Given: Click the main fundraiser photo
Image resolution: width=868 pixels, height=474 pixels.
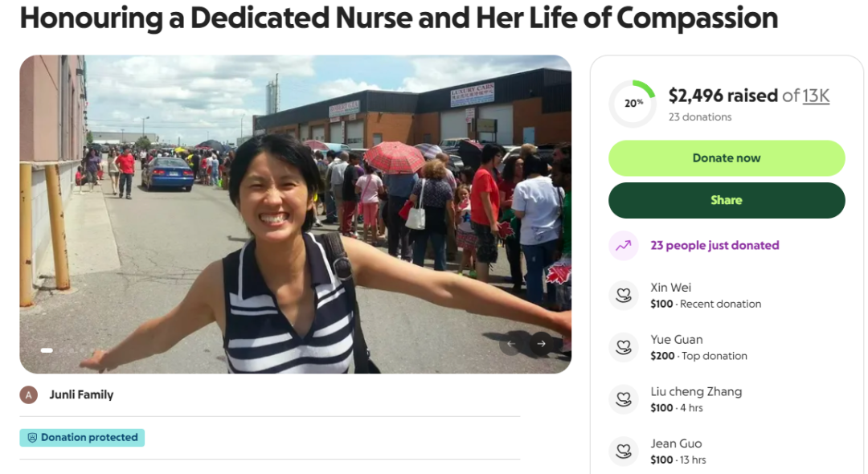Looking at the screenshot, I should coord(296,214).
